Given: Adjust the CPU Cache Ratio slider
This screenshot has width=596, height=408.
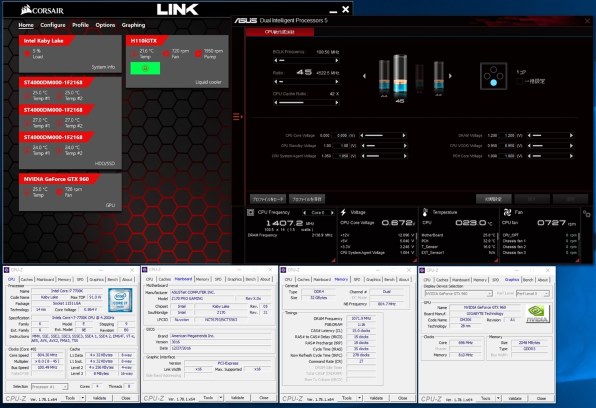Looking at the screenshot, I should pyautogui.click(x=306, y=103).
